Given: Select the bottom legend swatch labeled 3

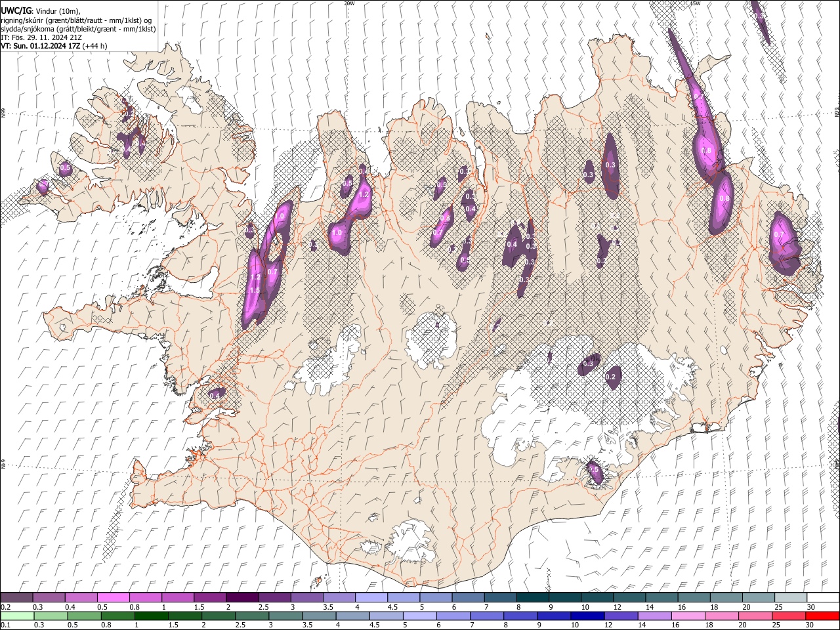Looking at the screenshot, I should 285,616.
